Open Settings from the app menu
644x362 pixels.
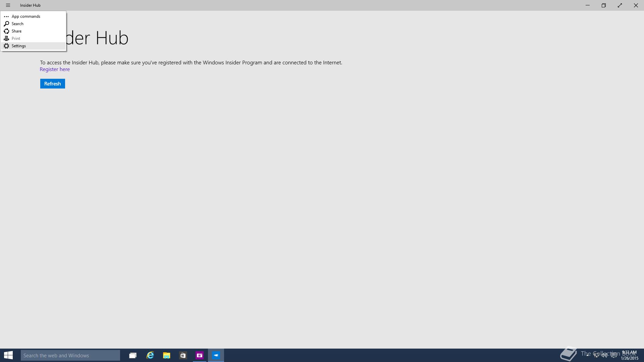33,46
